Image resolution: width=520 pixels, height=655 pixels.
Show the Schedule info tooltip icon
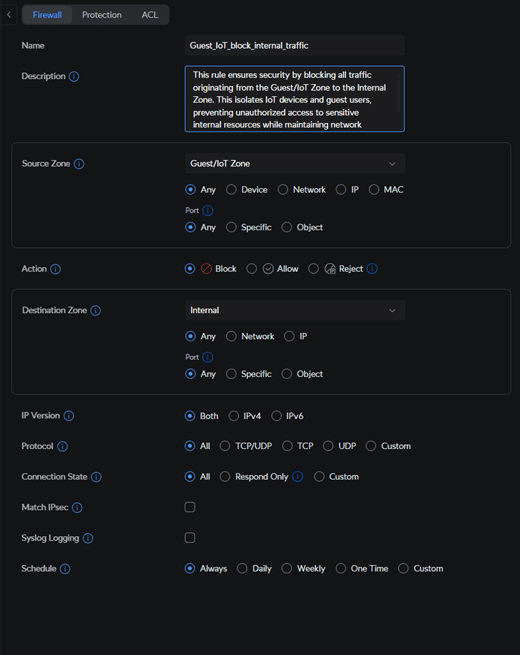coord(65,569)
